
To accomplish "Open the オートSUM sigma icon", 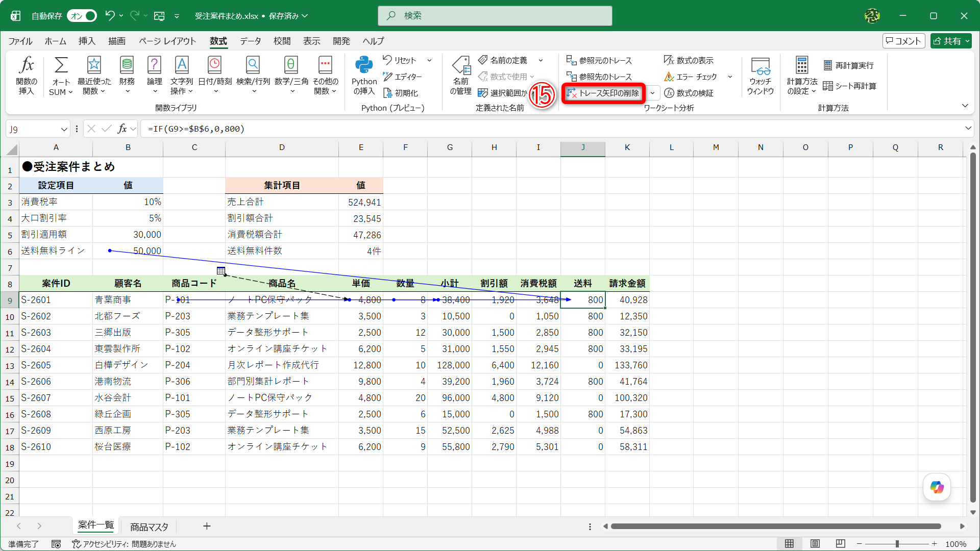I will 61,66.
